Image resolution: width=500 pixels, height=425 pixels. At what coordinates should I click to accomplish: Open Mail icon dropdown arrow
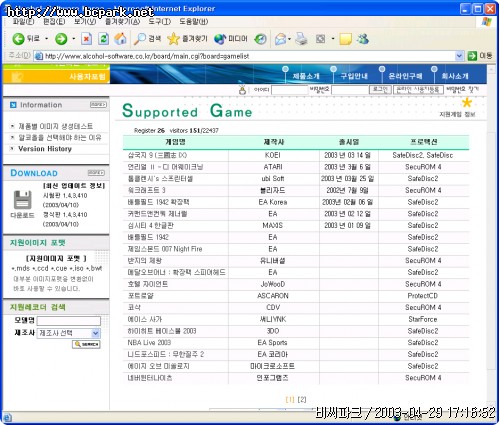(x=290, y=39)
